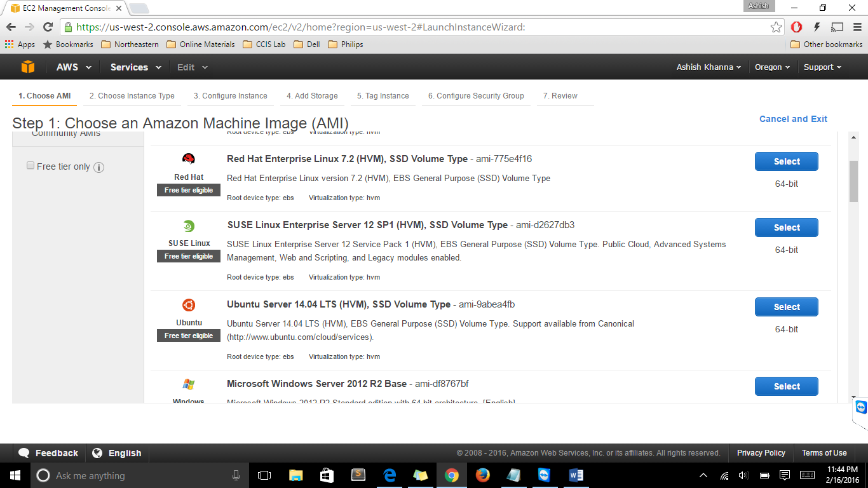Click the Ubuntu logo icon

pos(189,305)
